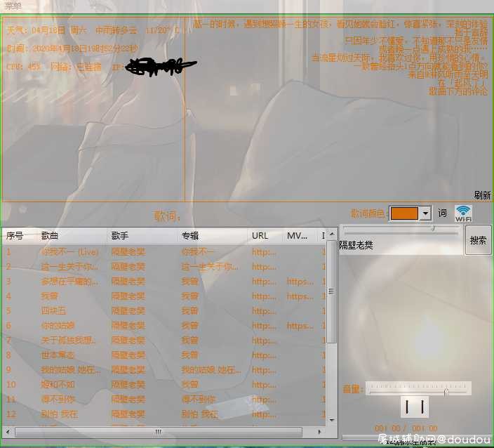Viewport: 494px width, 448px height.
Task: Click the URL column header
Action: [x=265, y=235]
